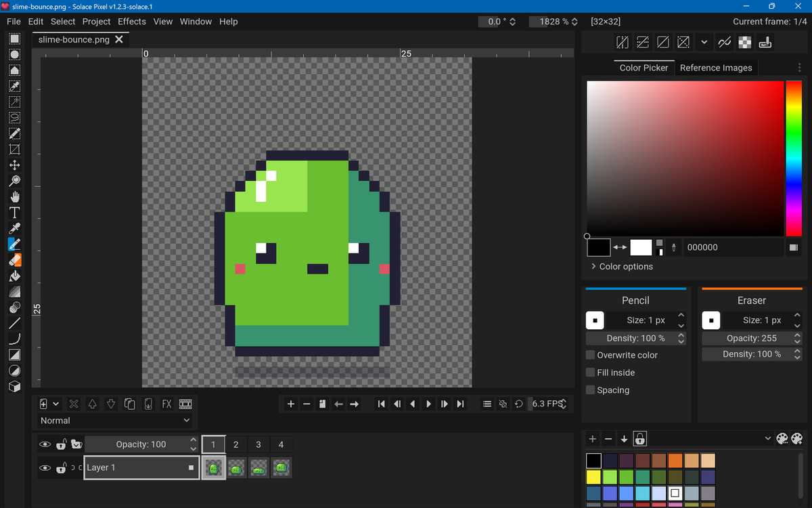This screenshot has width=812, height=508.
Task: Toggle onion skinning icon
Action: [503, 404]
